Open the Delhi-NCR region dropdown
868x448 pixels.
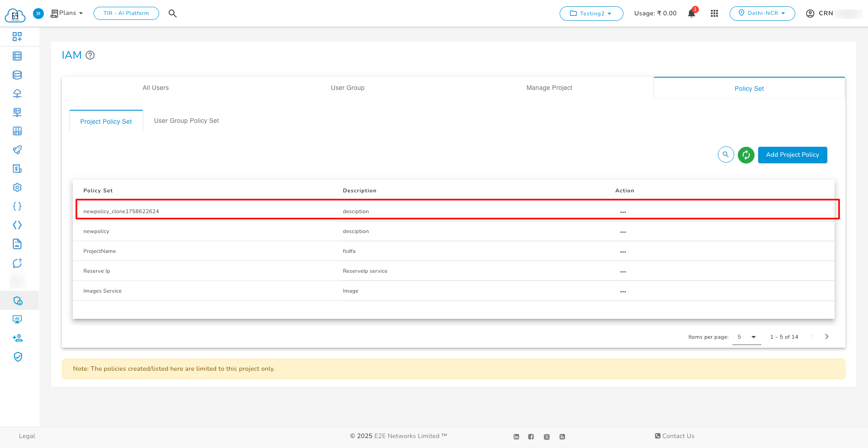[x=762, y=13]
